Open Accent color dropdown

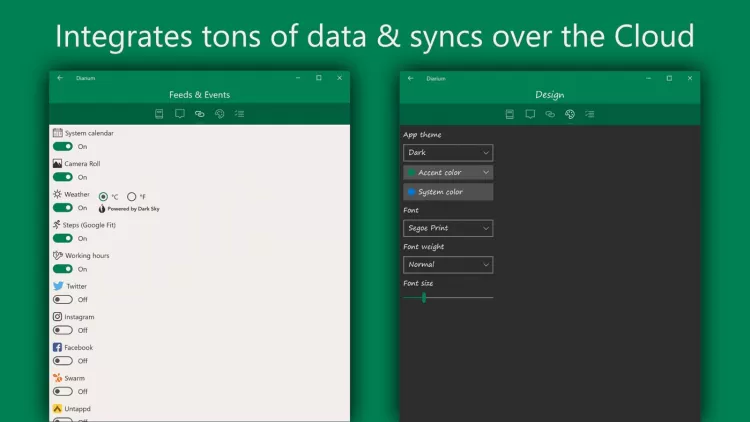(448, 172)
